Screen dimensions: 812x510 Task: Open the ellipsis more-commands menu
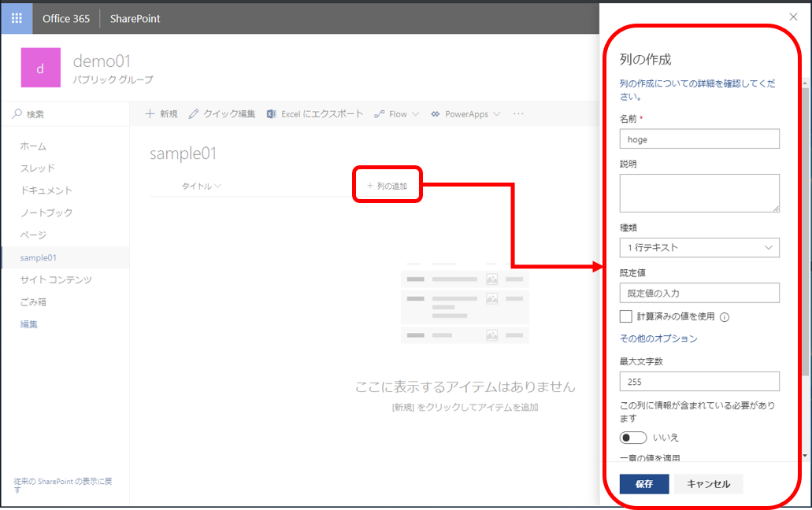517,114
